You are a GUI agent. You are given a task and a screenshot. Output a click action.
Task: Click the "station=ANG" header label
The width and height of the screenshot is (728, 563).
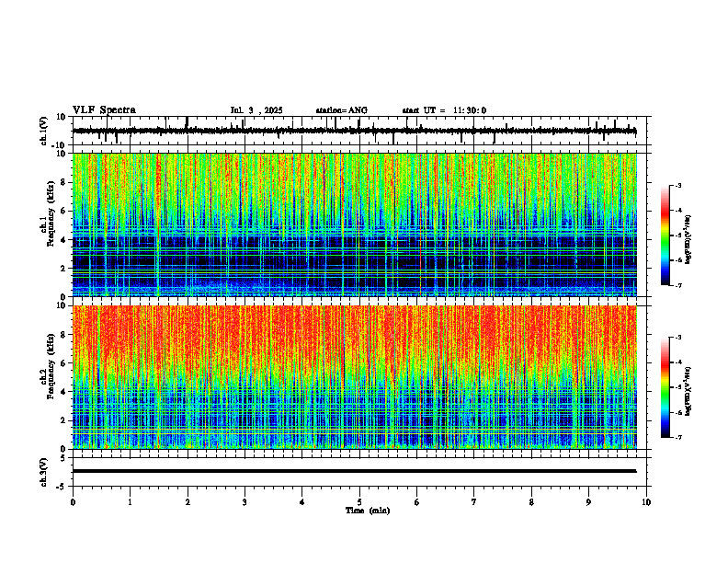coord(342,110)
